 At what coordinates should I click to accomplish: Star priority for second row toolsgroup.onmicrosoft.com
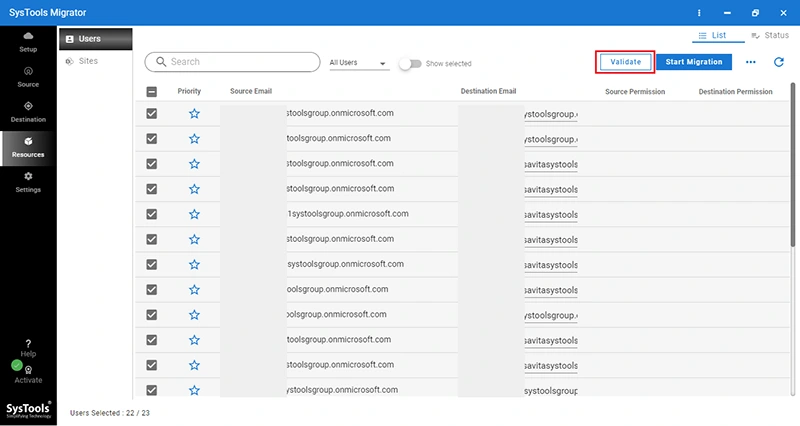pyautogui.click(x=194, y=139)
